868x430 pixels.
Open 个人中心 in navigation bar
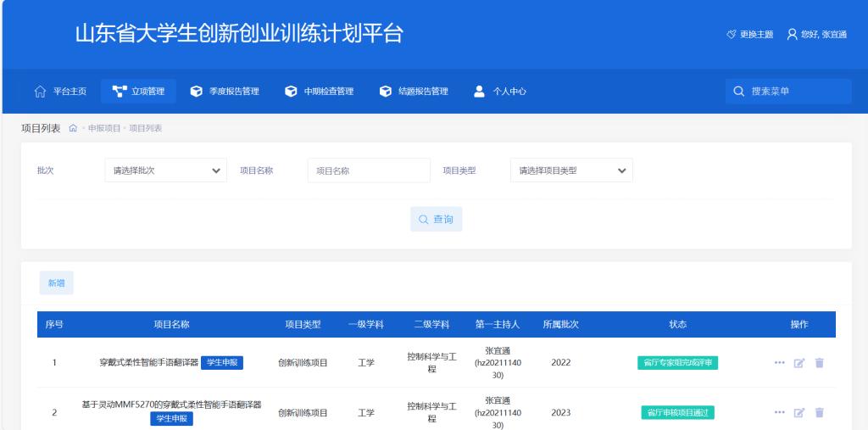500,92
